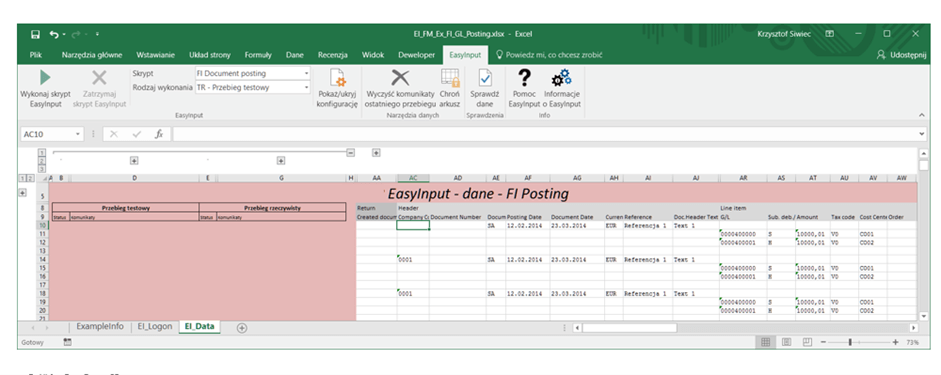Expand column group above column D
This screenshot has width=941, height=375.
click(x=134, y=161)
